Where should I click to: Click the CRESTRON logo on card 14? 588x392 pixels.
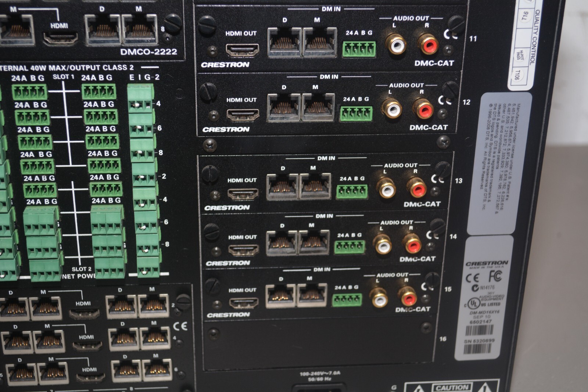pos(228,263)
